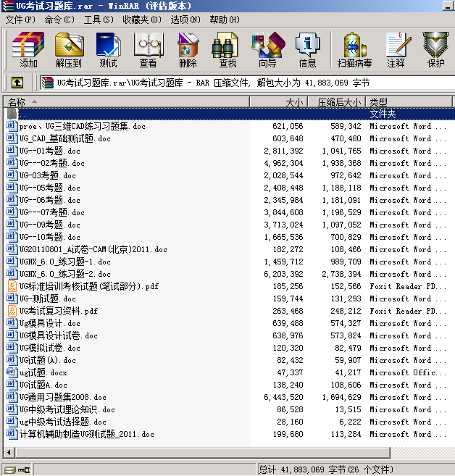
Task: Click Word icon of UG_CAD_基础测试题.doc
Action: click(12, 138)
